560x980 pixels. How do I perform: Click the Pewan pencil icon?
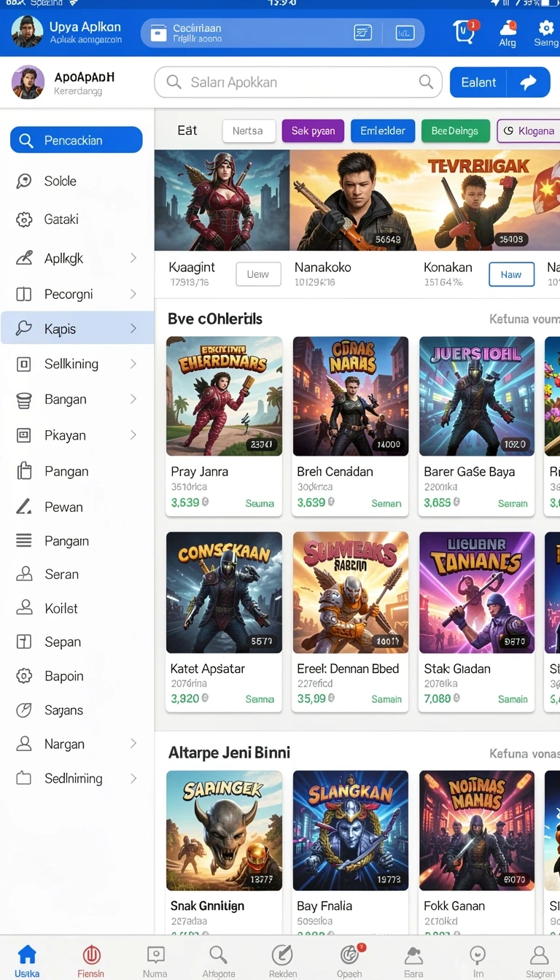(x=24, y=507)
